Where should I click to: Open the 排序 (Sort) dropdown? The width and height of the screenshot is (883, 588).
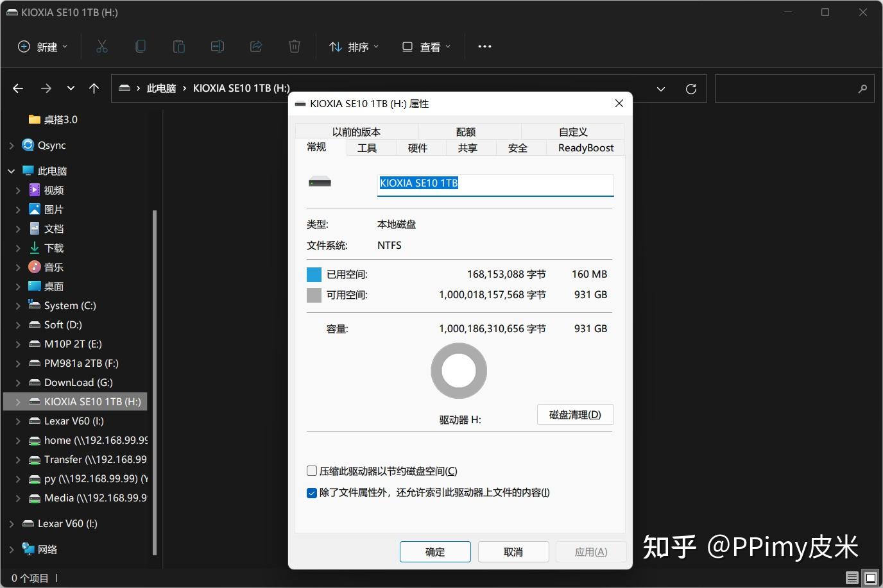[x=354, y=46]
